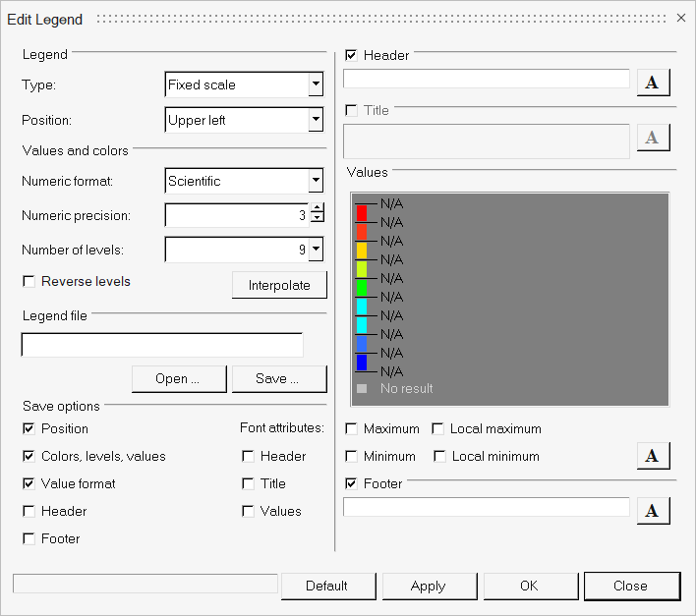Open font settings for the Header
The height and width of the screenshot is (616, 696).
[x=653, y=83]
